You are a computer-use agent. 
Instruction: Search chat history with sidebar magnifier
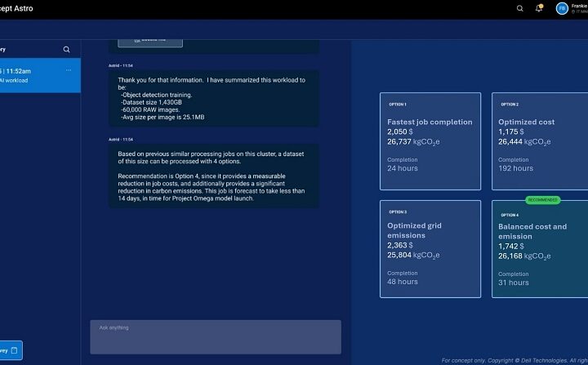click(66, 49)
